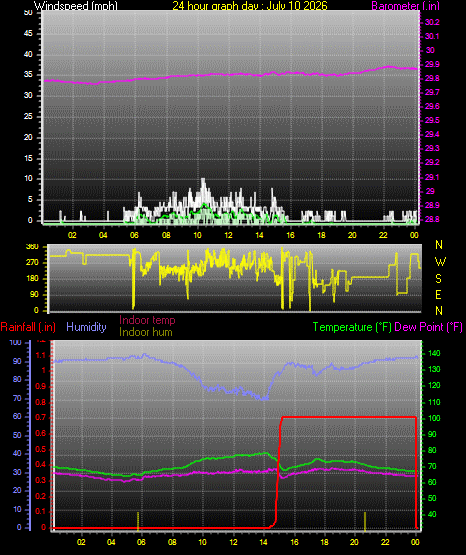Click the 29.8 barometer scale value
Screen dimensions: 466x555
(x=432, y=79)
